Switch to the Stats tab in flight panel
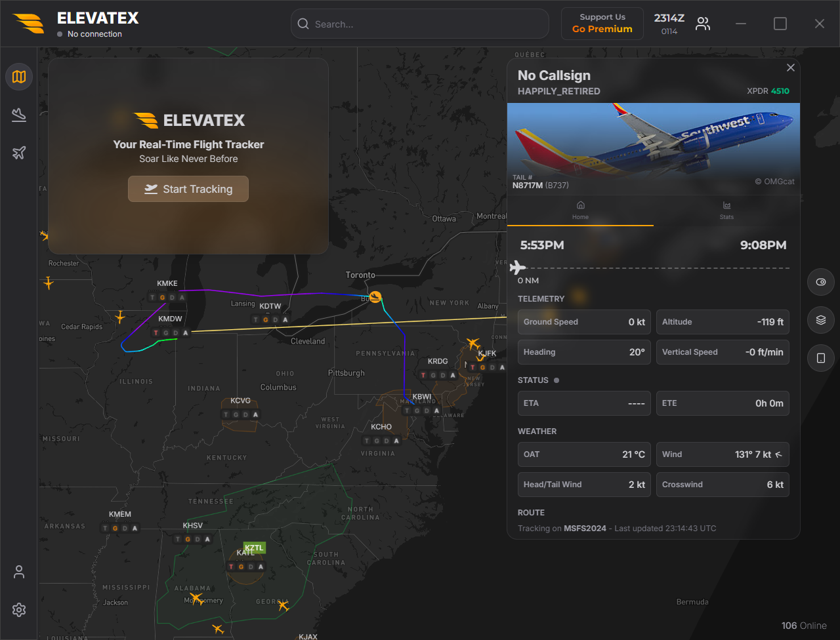Screen dimensions: 840x640 pos(726,210)
